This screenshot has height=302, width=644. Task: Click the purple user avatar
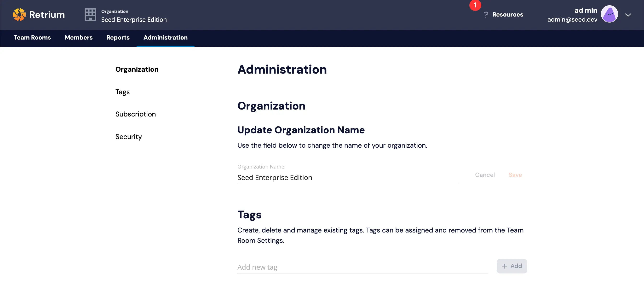[609, 14]
